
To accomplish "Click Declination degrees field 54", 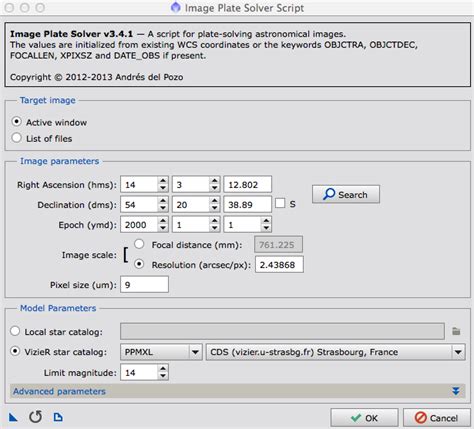I will tap(139, 205).
